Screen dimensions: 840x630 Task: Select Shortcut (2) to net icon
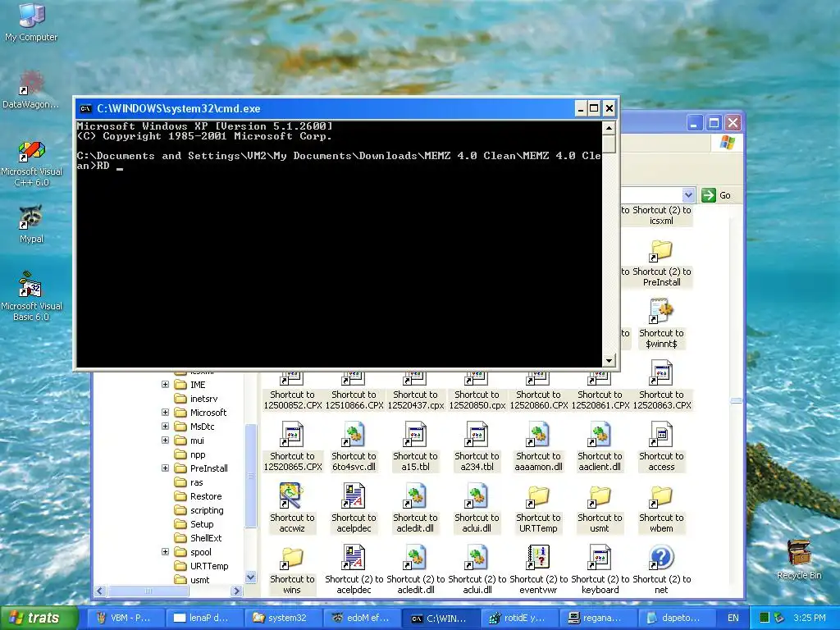[662, 569]
